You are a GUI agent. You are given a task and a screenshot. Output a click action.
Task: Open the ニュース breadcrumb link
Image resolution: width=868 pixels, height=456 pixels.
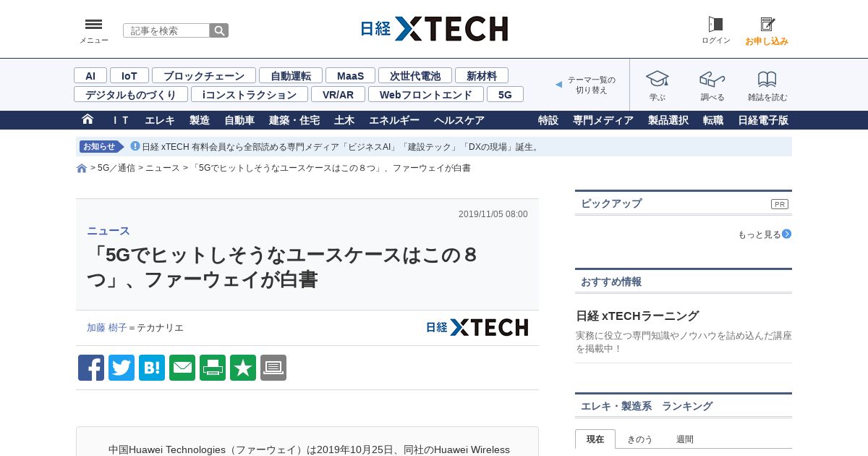click(x=163, y=168)
